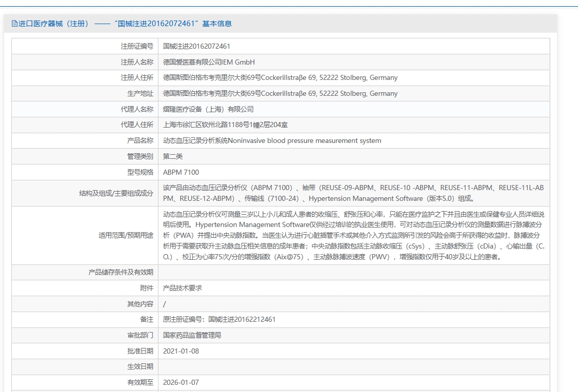
Task: Click the 结构及组成/主要组成成分 label
Action: [x=116, y=193]
